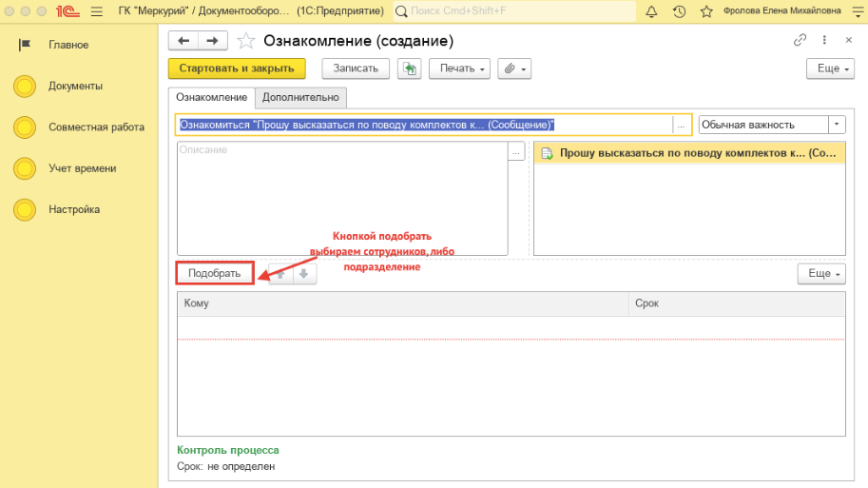Open Документы in the left sidebar
868x488 pixels.
pyautogui.click(x=75, y=86)
